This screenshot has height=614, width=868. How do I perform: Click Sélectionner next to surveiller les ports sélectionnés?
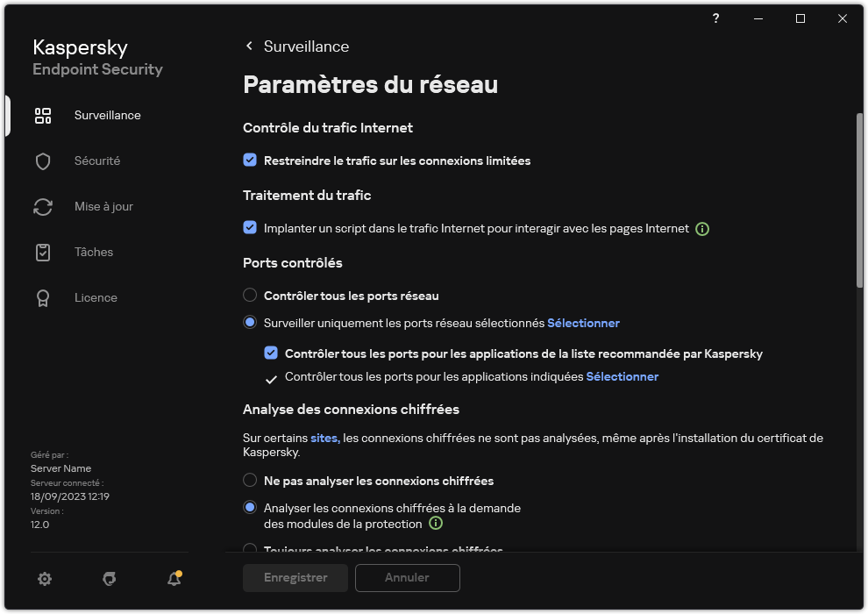(584, 323)
